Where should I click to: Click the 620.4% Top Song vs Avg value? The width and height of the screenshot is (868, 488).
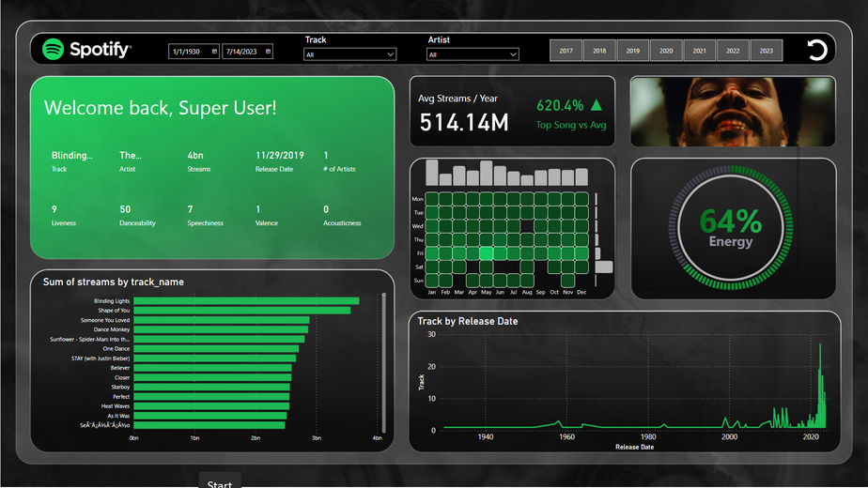(560, 105)
